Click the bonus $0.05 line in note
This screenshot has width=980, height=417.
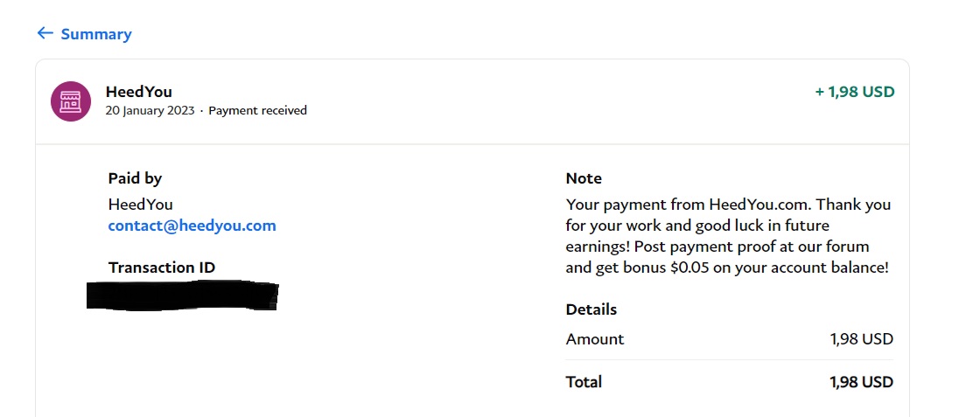[727, 268]
